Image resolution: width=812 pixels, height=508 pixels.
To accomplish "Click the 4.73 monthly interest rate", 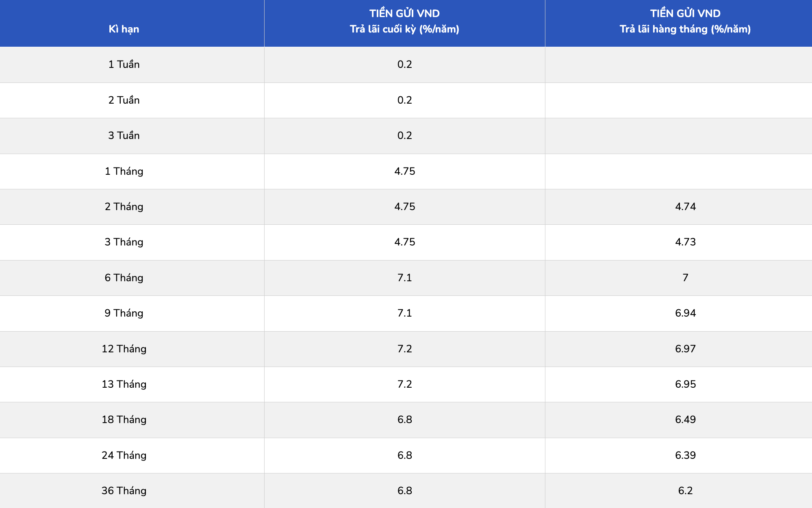I will point(685,242).
